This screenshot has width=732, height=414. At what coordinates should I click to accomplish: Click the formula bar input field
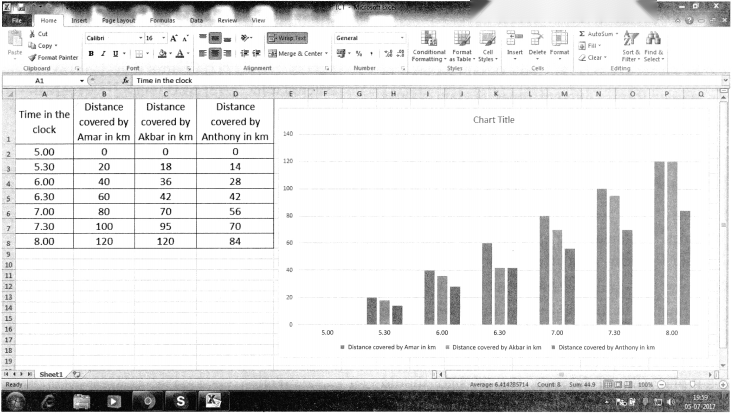click(x=427, y=81)
